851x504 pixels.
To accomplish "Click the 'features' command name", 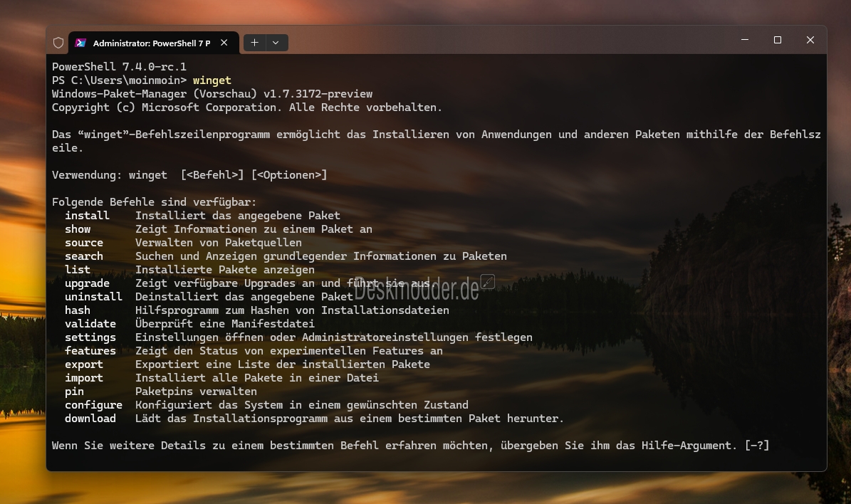I will (x=90, y=351).
